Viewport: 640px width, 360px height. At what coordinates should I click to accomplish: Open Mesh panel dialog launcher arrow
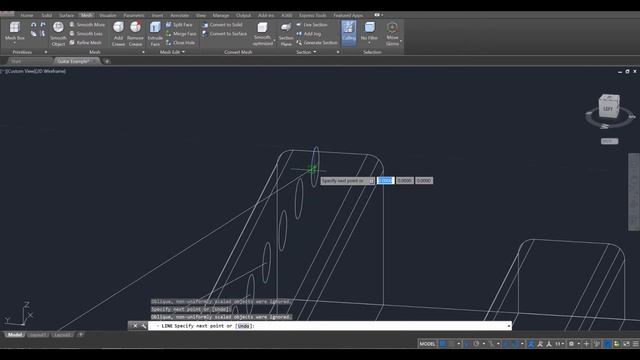pyautogui.click(x=143, y=52)
